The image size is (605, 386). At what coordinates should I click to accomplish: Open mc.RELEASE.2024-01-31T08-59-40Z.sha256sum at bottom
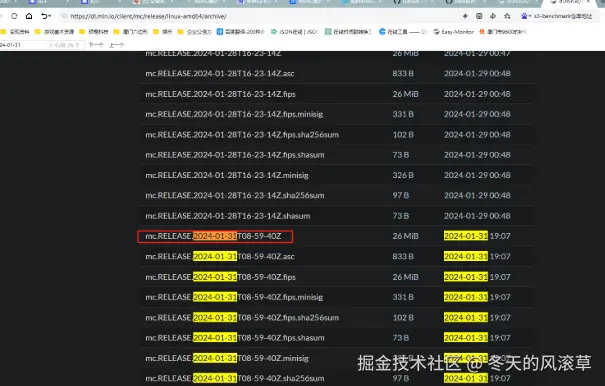click(235, 379)
